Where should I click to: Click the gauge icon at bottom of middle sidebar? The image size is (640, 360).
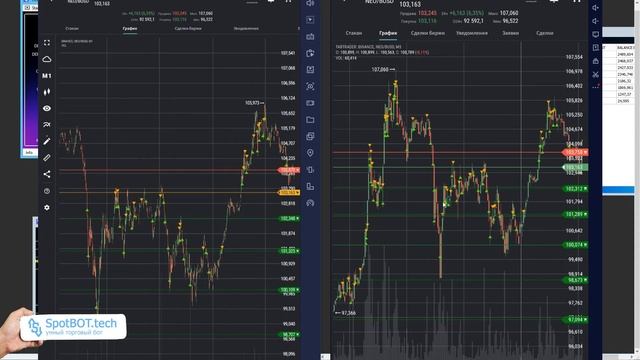click(310, 203)
